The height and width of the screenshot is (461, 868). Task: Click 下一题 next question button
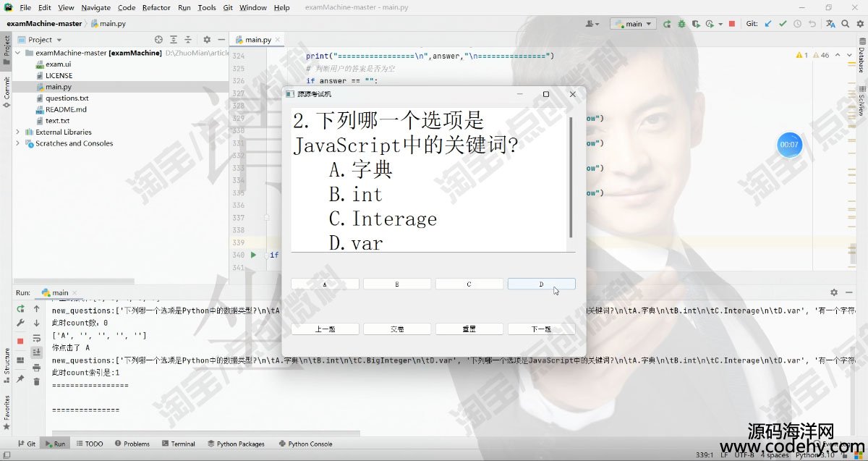click(x=542, y=329)
